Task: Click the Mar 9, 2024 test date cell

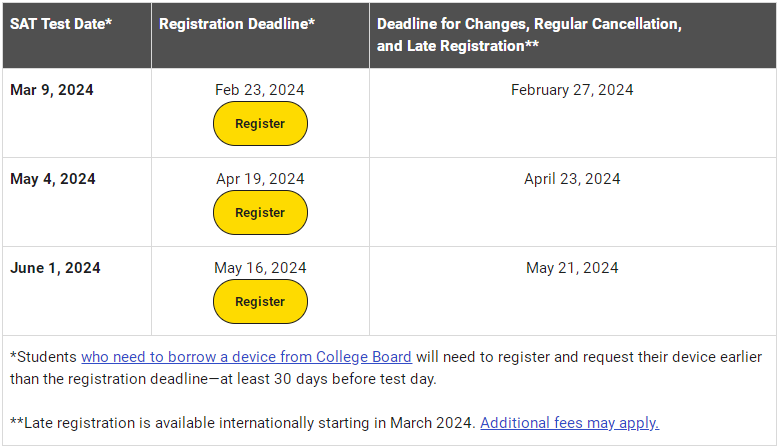Action: click(77, 113)
